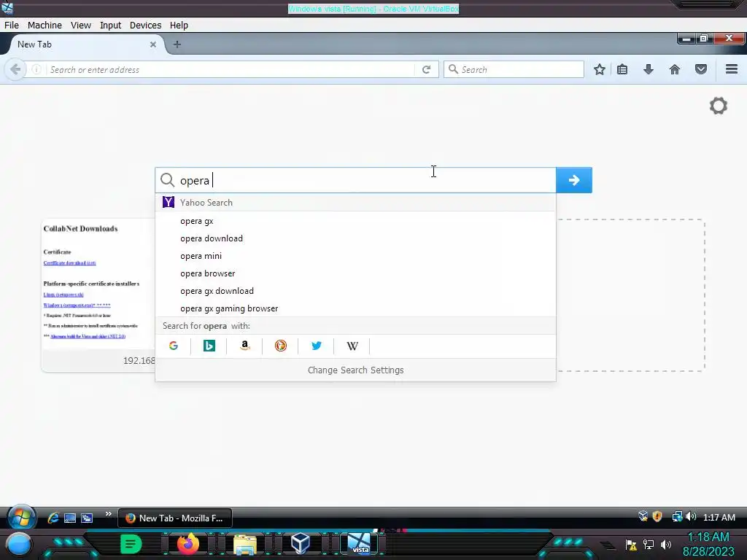The height and width of the screenshot is (560, 747).
Task: Click the reload page icon
Action: point(426,69)
